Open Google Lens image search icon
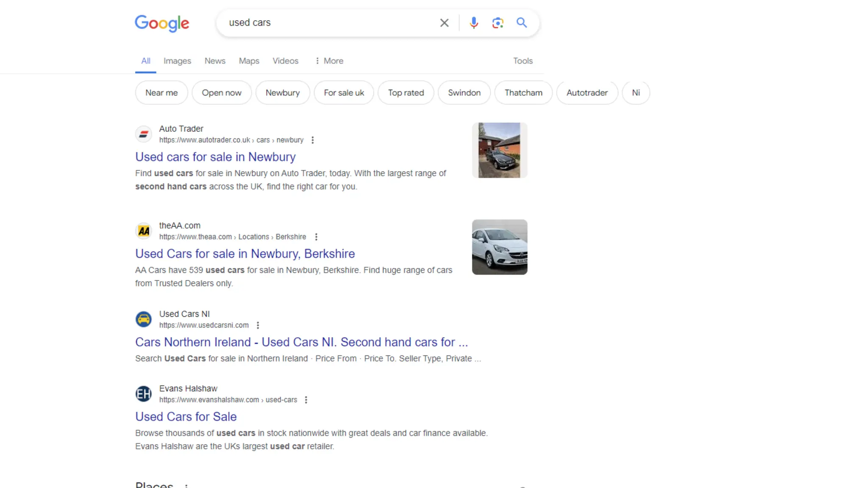 coord(498,23)
